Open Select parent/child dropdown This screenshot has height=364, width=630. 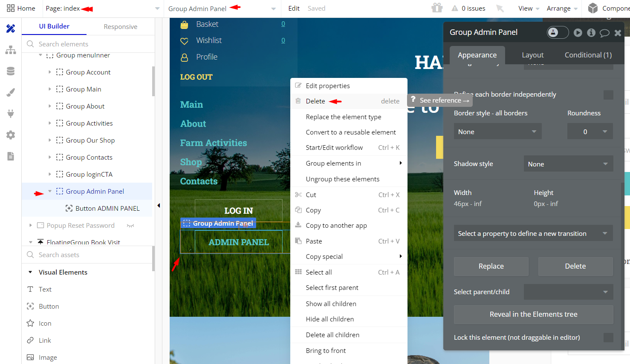point(568,292)
